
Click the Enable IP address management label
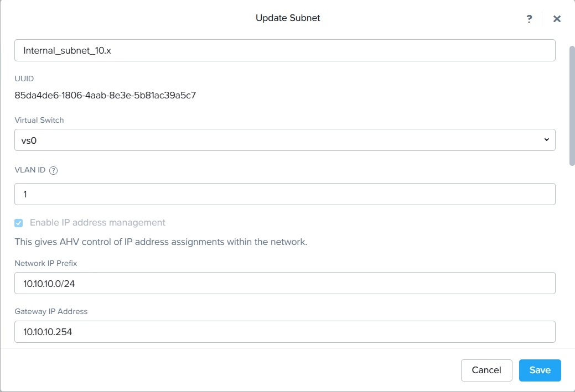coord(97,222)
